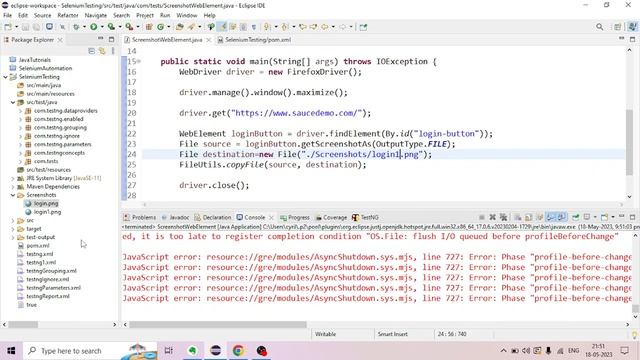640x360 pixels.
Task: Minimize the Package Explorer panel
Action: pyautogui.click(x=100, y=39)
